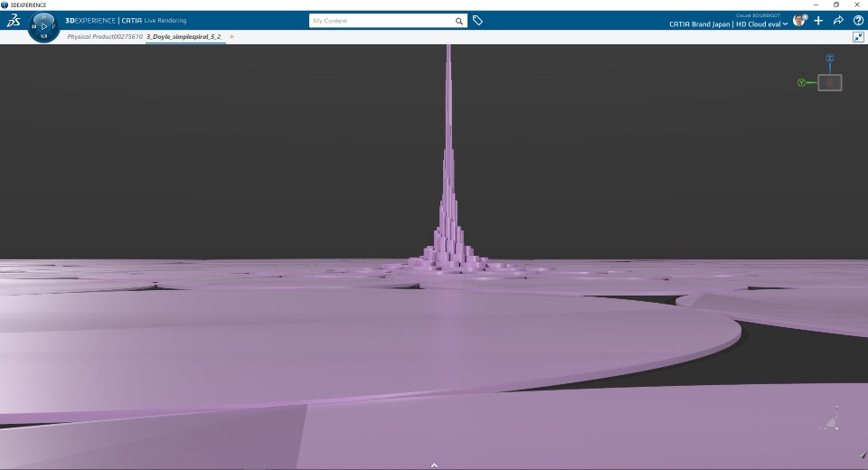
Task: Click the search magnifier icon
Action: [459, 21]
